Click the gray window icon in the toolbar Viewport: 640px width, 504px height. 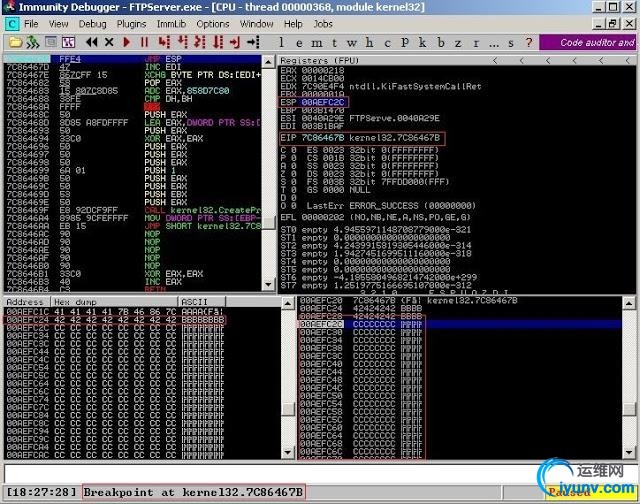[51, 42]
